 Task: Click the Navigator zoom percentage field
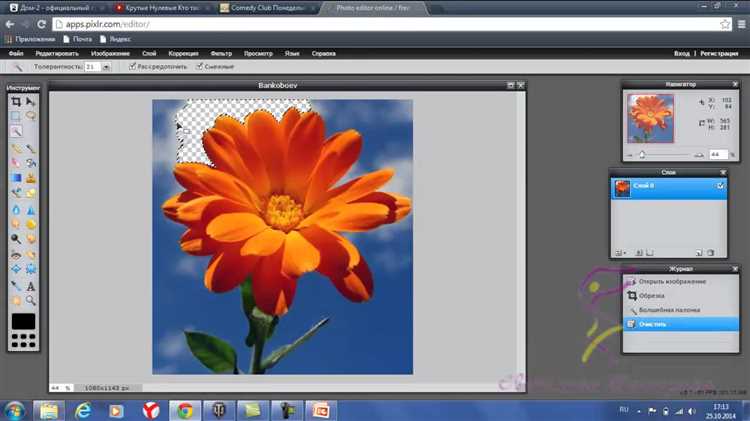click(717, 155)
